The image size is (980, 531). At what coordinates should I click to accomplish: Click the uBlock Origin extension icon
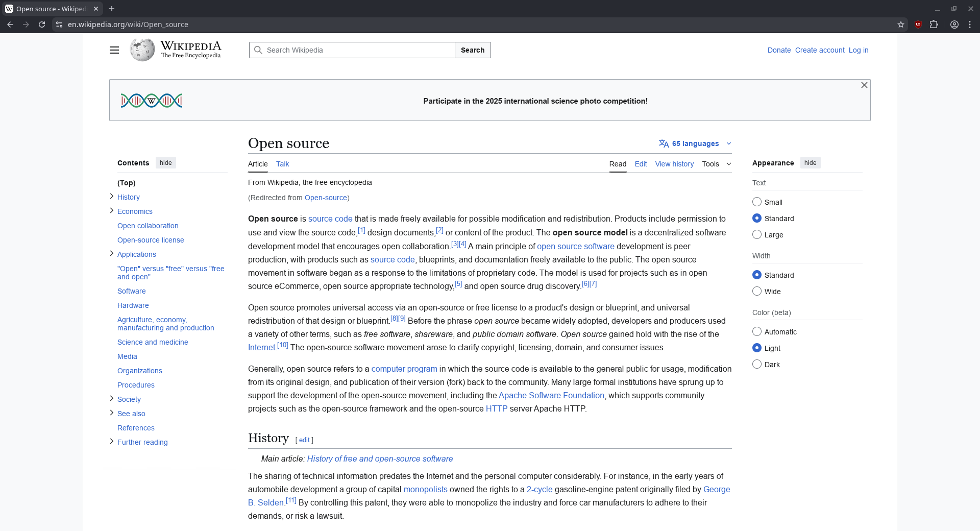pos(918,25)
